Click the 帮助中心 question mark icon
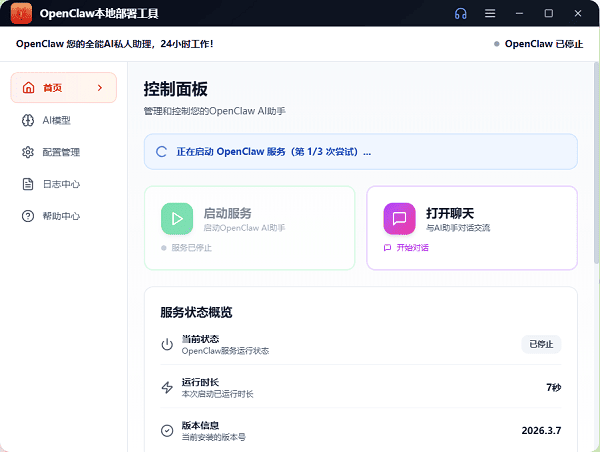This screenshot has width=600, height=452. [28, 216]
